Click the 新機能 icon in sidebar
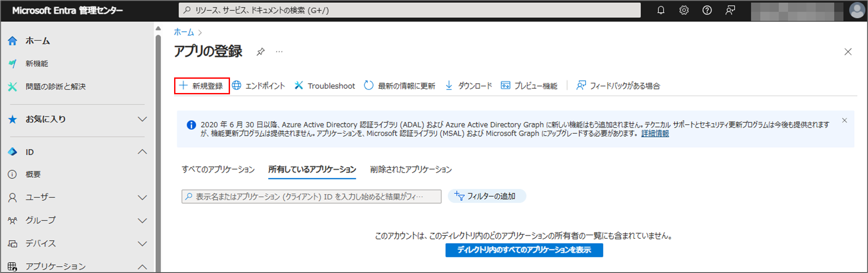This screenshot has width=868, height=273. (13, 64)
